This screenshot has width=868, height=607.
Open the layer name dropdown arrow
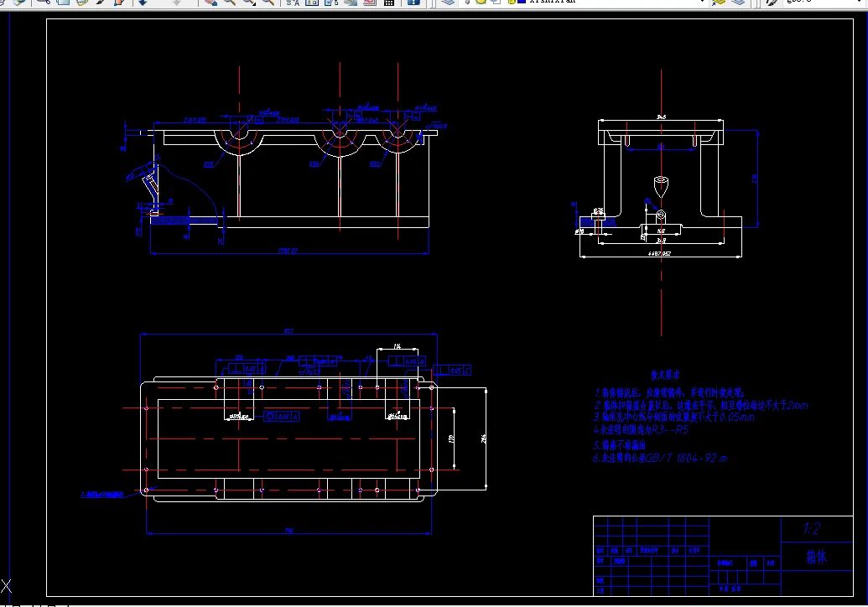point(703,2)
